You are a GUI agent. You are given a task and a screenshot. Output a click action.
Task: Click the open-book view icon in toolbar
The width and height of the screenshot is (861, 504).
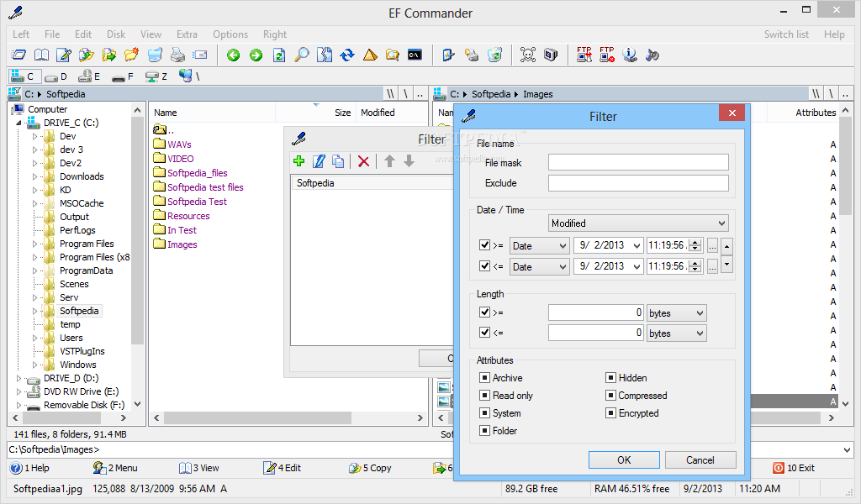[42, 55]
